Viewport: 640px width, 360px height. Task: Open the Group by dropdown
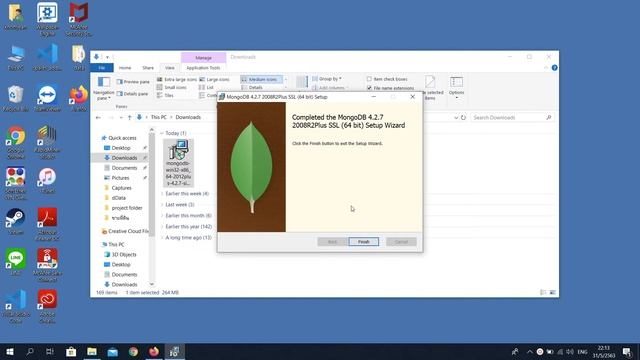pyautogui.click(x=327, y=78)
